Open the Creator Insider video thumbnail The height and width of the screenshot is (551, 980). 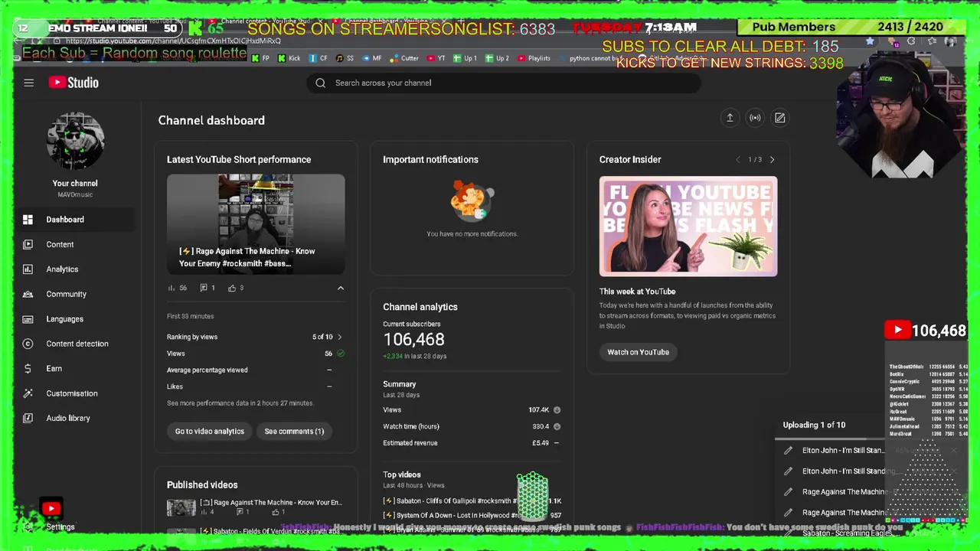pos(688,227)
